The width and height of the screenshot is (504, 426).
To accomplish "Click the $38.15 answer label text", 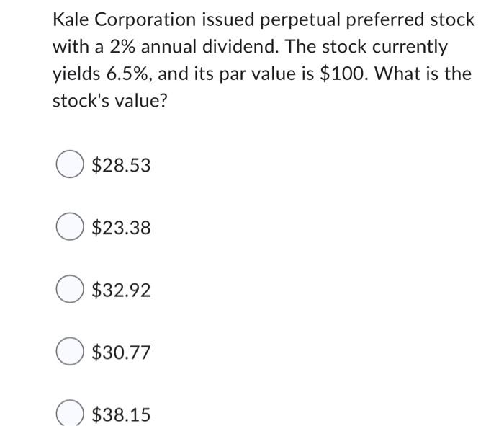I will tap(122, 415).
